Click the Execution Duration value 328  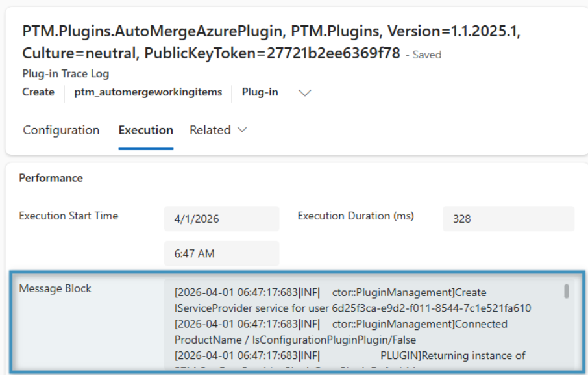[509, 219]
